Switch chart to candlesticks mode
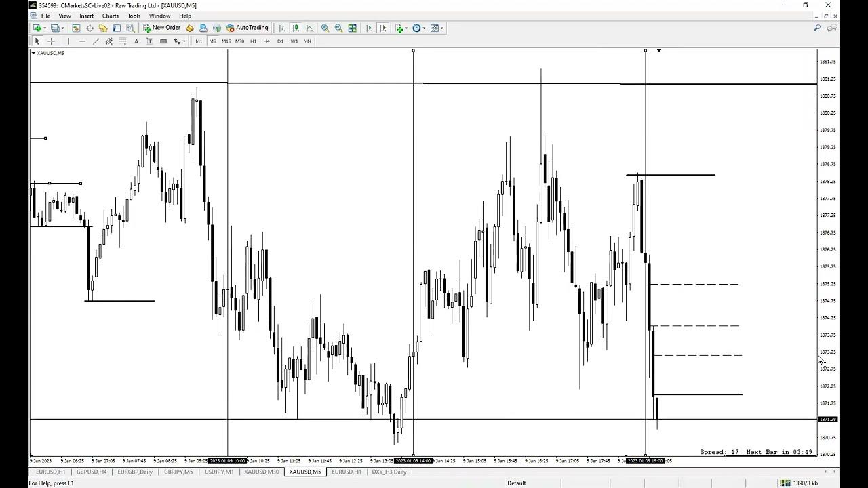The image size is (868, 488). [x=296, y=28]
